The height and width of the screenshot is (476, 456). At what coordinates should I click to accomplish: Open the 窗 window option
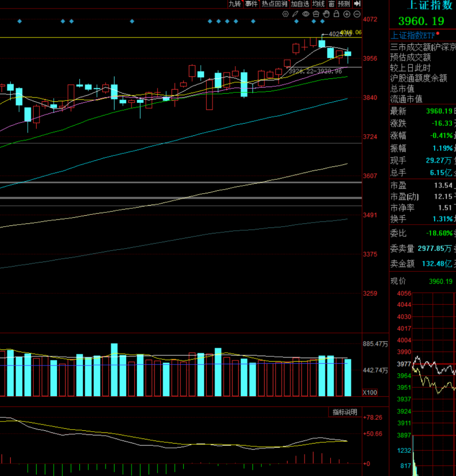pos(331,4)
